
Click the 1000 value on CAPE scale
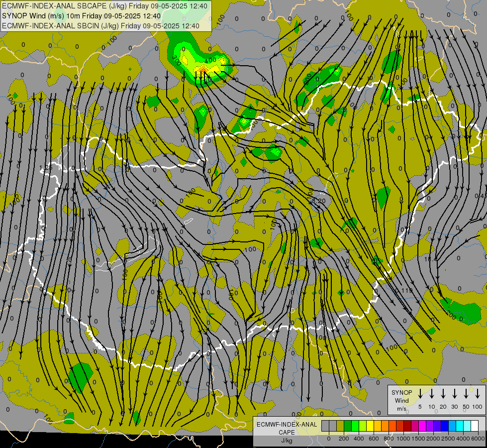coord(403,439)
